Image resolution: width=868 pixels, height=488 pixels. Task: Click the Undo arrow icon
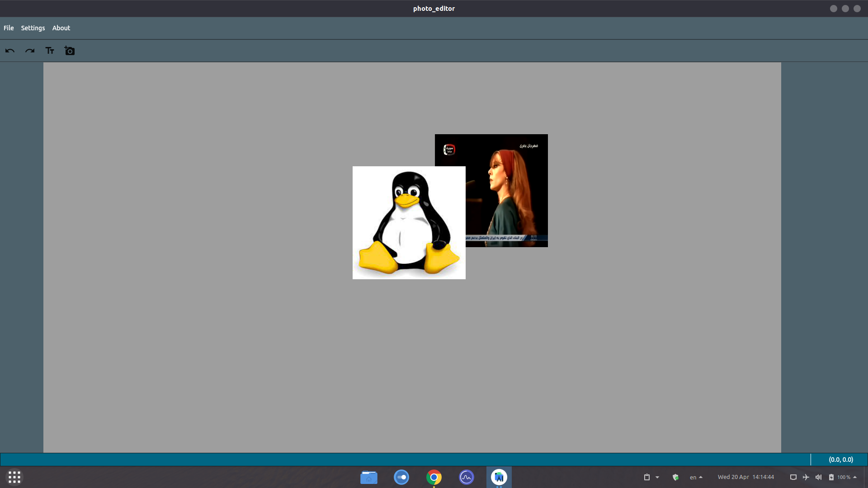pos(10,51)
